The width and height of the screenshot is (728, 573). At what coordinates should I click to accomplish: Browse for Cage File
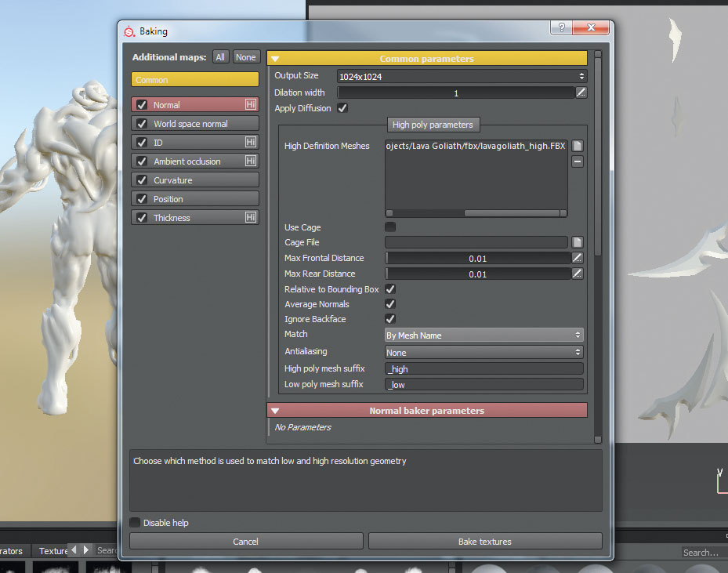click(577, 242)
